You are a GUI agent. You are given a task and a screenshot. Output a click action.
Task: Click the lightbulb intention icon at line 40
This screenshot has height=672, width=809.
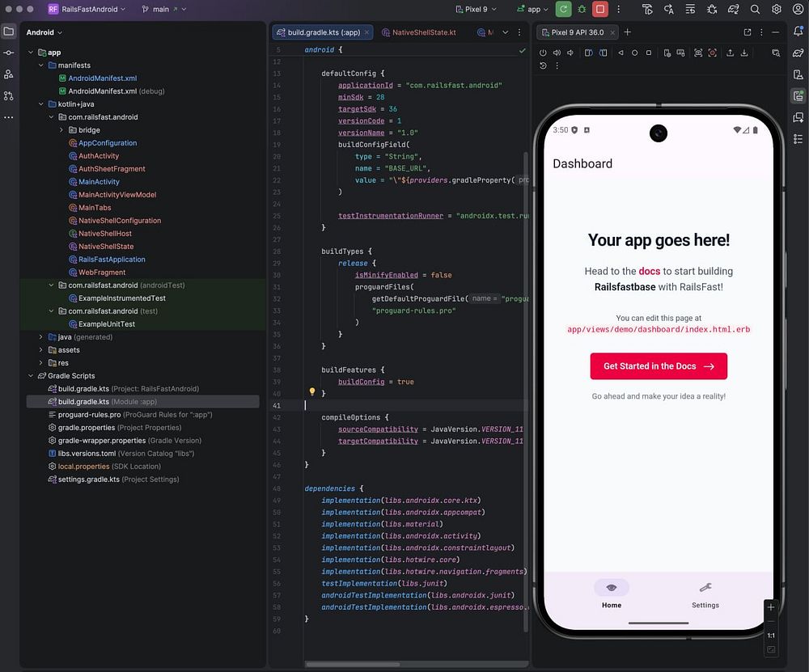pyautogui.click(x=312, y=391)
